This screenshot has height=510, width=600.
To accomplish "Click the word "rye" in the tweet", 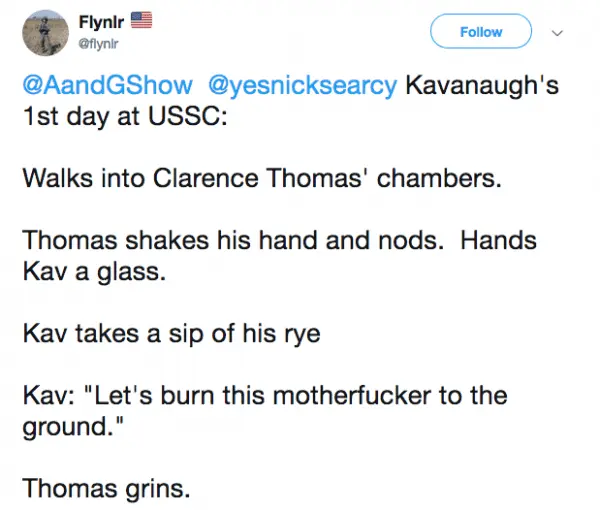I will 299,333.
